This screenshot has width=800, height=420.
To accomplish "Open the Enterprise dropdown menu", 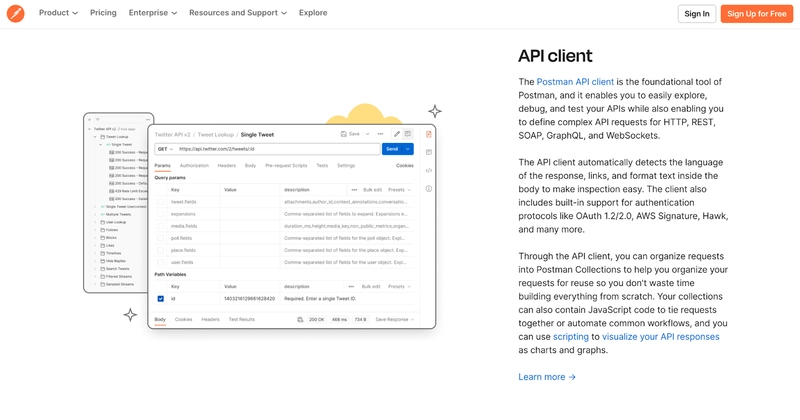I will (153, 13).
